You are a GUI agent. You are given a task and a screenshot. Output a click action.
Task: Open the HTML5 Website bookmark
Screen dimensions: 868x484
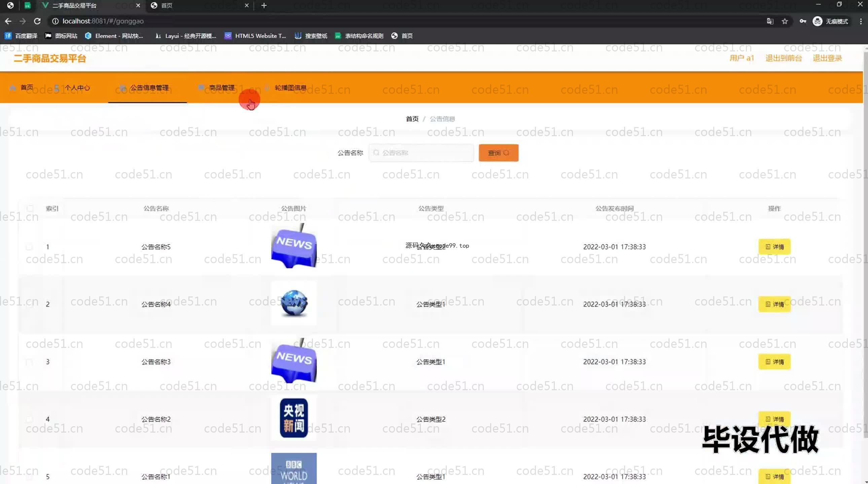click(x=255, y=36)
